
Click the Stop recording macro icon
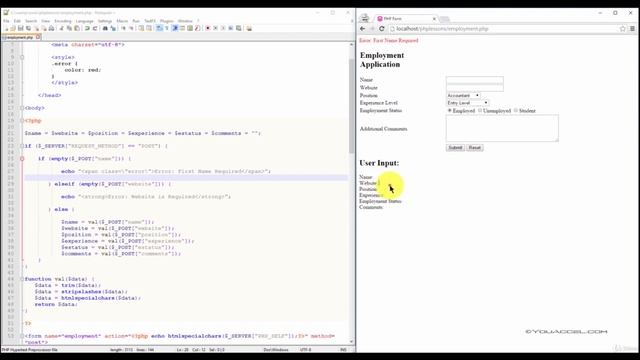point(216,28)
